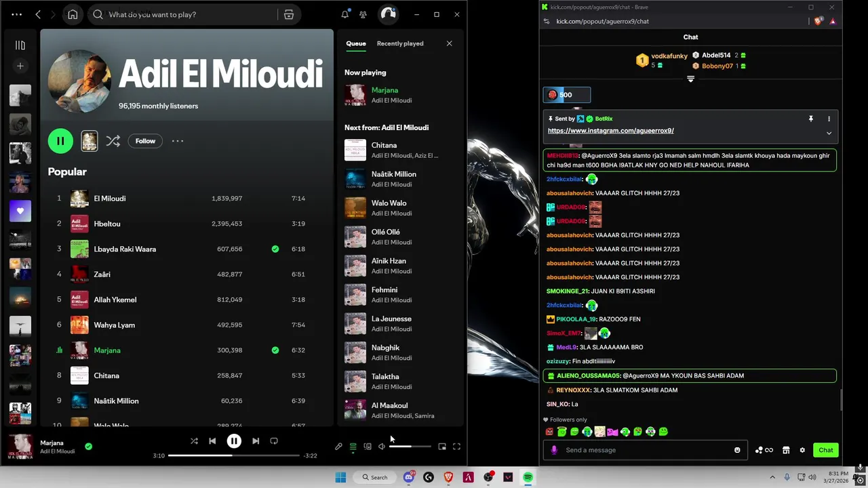The image size is (868, 488).
Task: Mute Spotify volume speaker icon
Action: [x=382, y=447]
